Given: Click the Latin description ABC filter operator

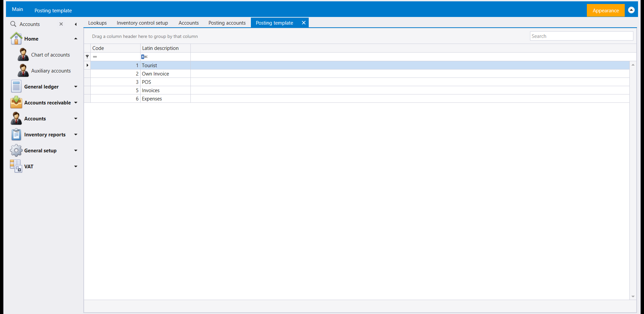Looking at the screenshot, I should (x=145, y=57).
